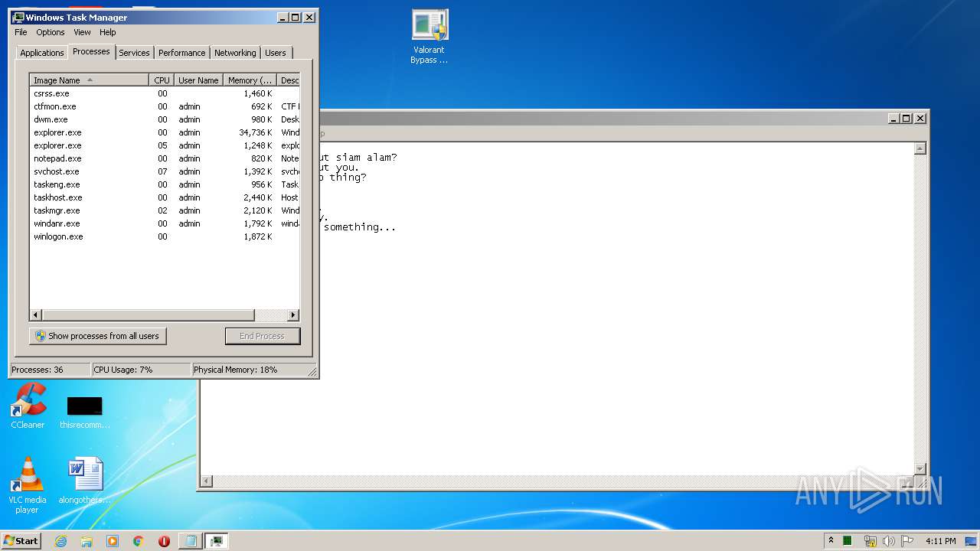980x551 pixels.
Task: Select the notepad.exe process row
Action: click(165, 158)
